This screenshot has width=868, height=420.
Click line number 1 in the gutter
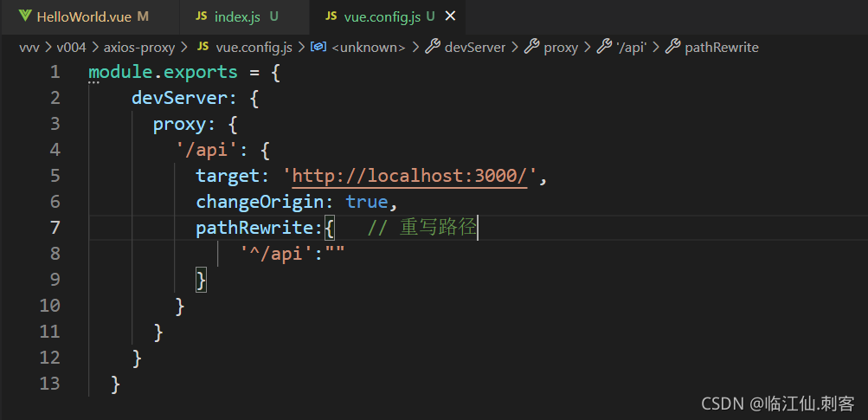tap(55, 72)
